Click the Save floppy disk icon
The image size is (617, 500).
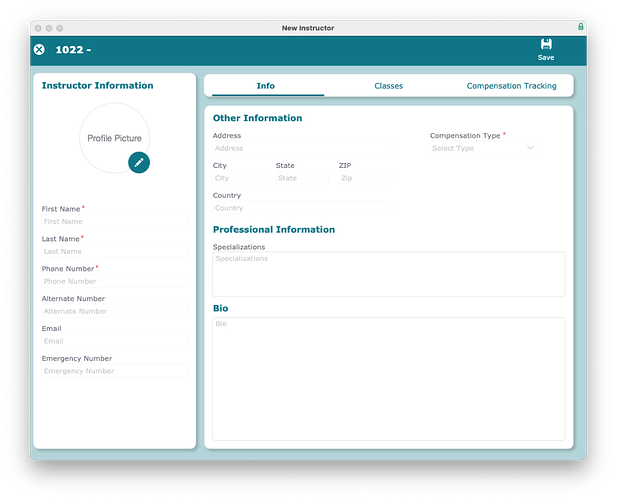tap(546, 44)
